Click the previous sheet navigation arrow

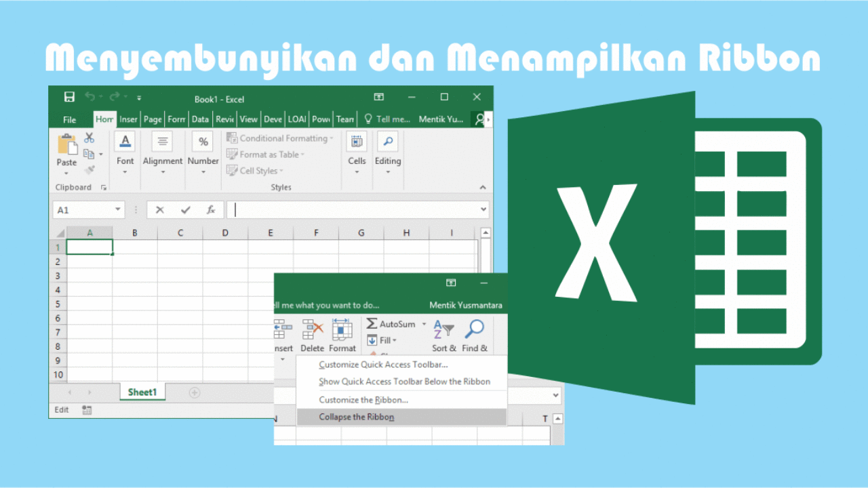point(69,392)
